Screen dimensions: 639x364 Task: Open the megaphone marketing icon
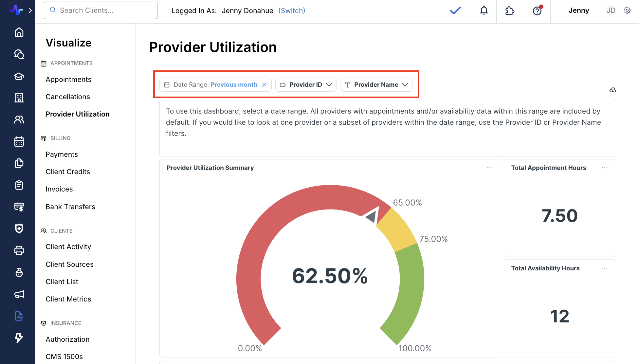pos(19,294)
